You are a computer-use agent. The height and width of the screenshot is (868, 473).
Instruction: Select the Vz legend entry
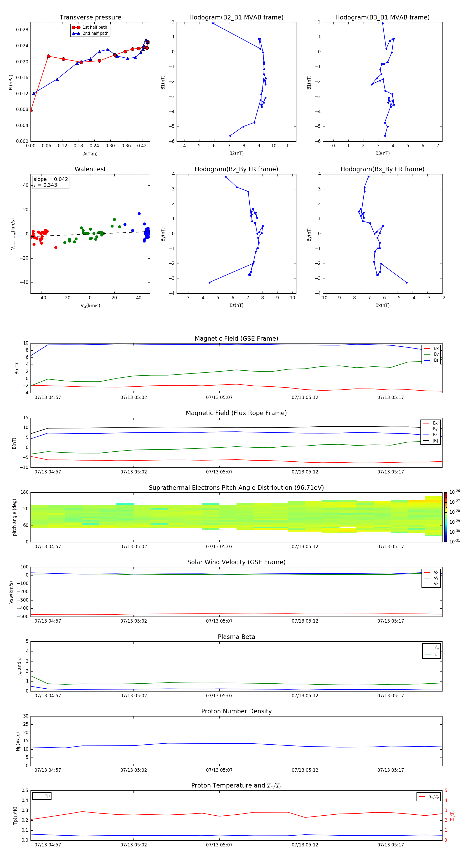click(431, 584)
